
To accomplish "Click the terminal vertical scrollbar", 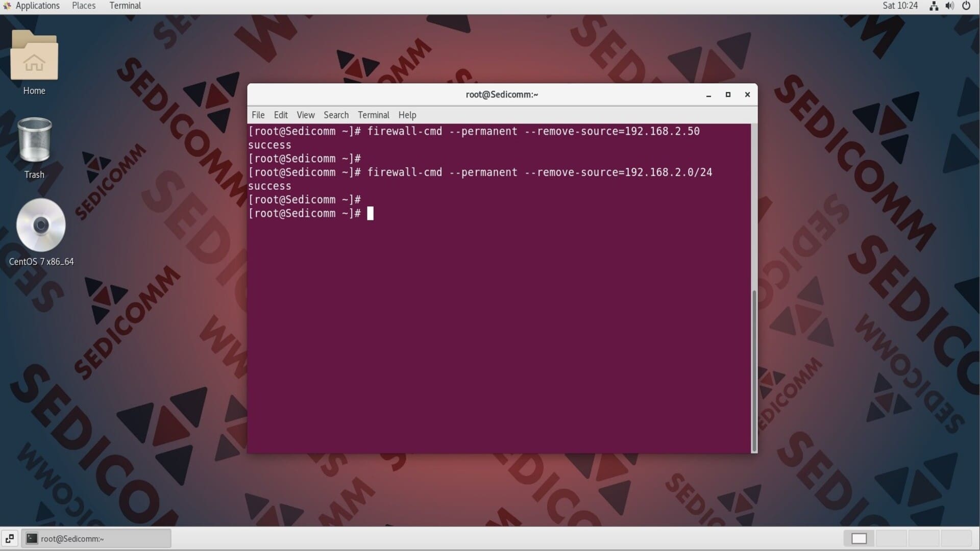I will 754,370.
